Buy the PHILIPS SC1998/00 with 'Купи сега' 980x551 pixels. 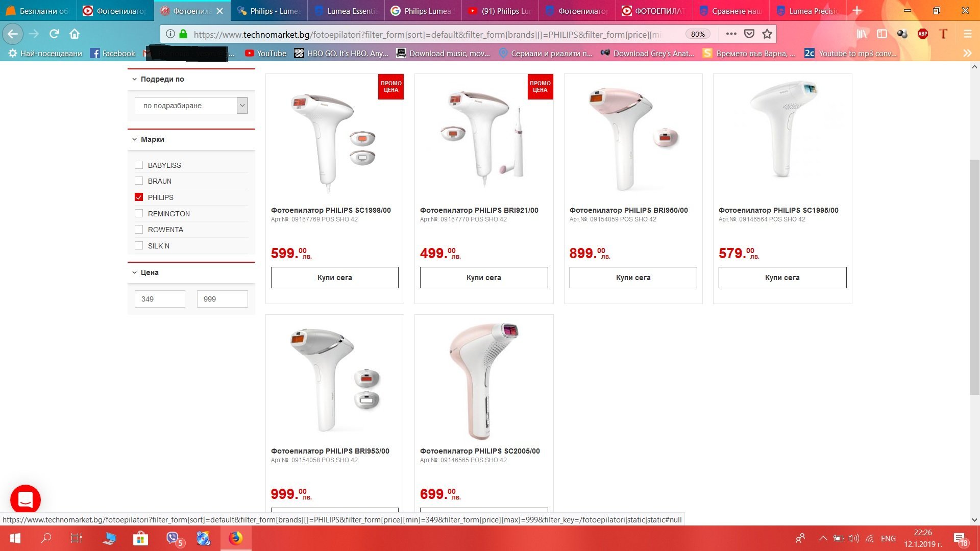(x=335, y=278)
